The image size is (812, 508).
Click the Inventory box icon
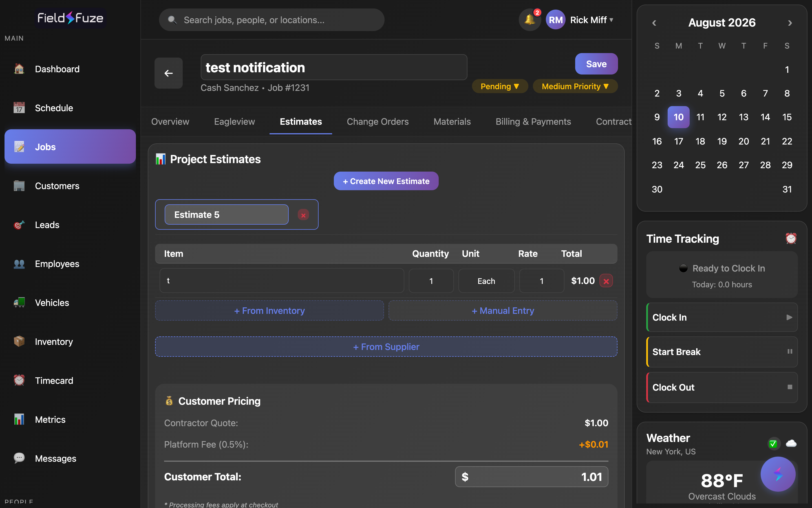19,342
